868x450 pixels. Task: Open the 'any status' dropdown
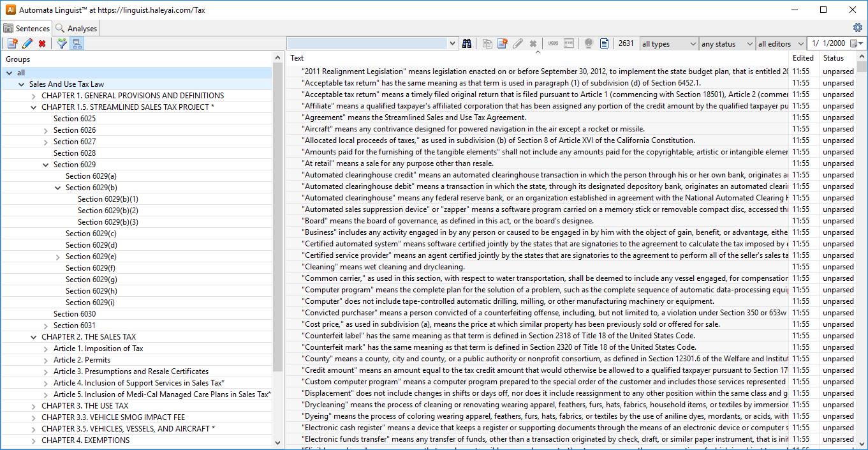(727, 43)
